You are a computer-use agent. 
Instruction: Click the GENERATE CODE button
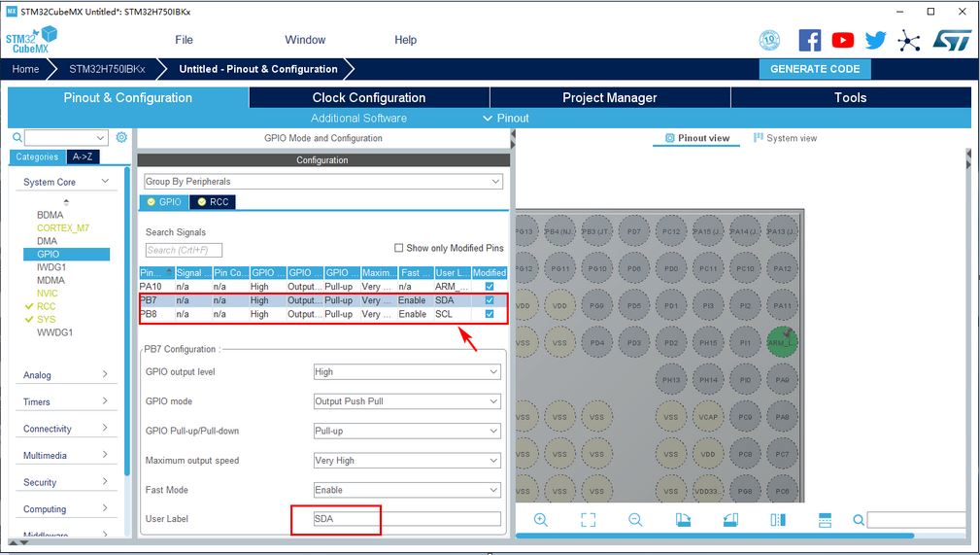(815, 69)
